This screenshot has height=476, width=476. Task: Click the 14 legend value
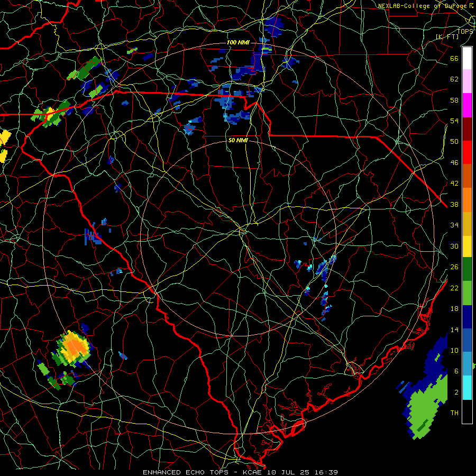coord(454,329)
